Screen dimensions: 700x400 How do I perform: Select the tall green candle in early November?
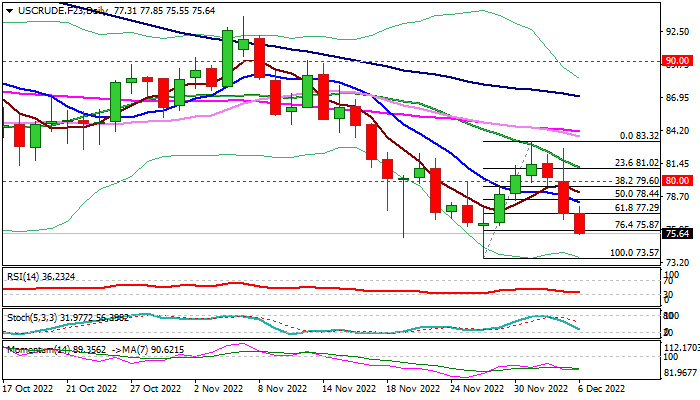pyautogui.click(x=227, y=58)
